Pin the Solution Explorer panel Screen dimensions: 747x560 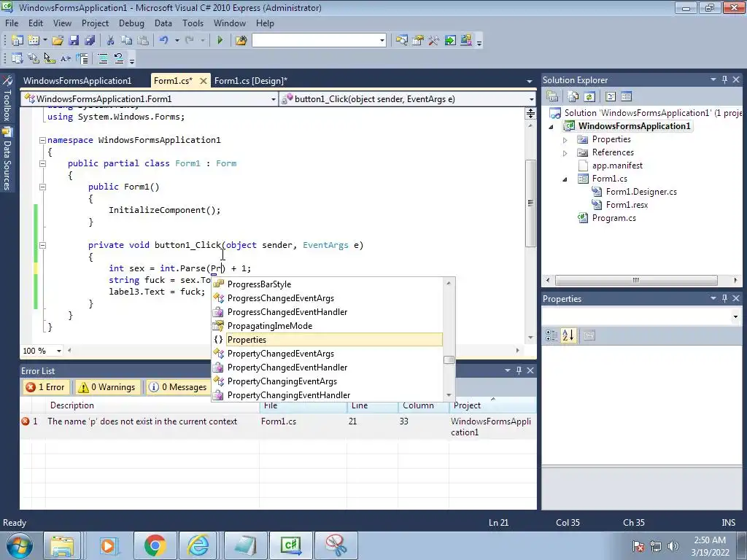coord(724,80)
